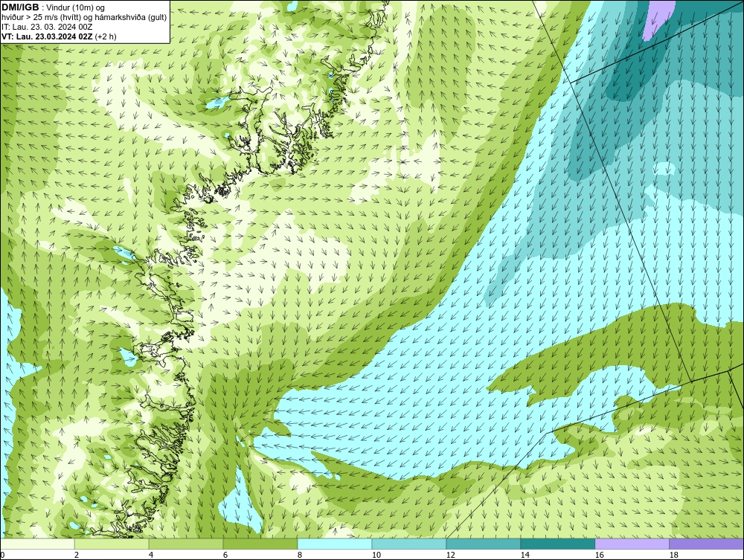The height and width of the screenshot is (560, 744).
Task: Click the legend value label 2
Action: pos(77,555)
